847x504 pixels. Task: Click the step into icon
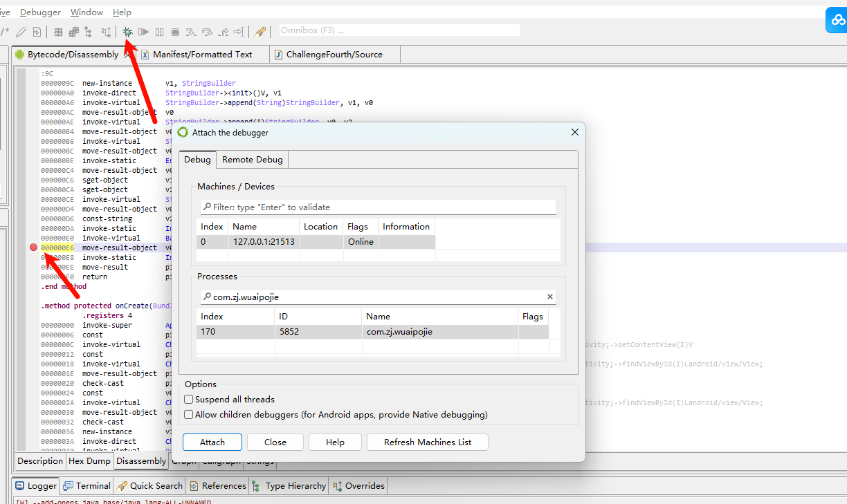point(191,31)
